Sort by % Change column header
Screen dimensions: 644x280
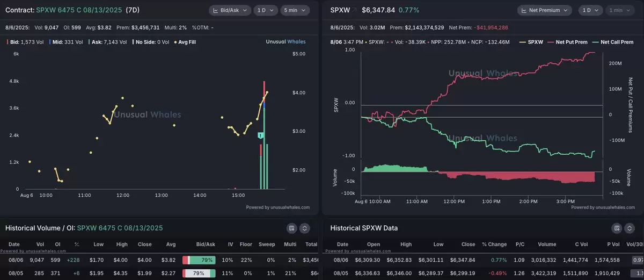click(x=494, y=244)
